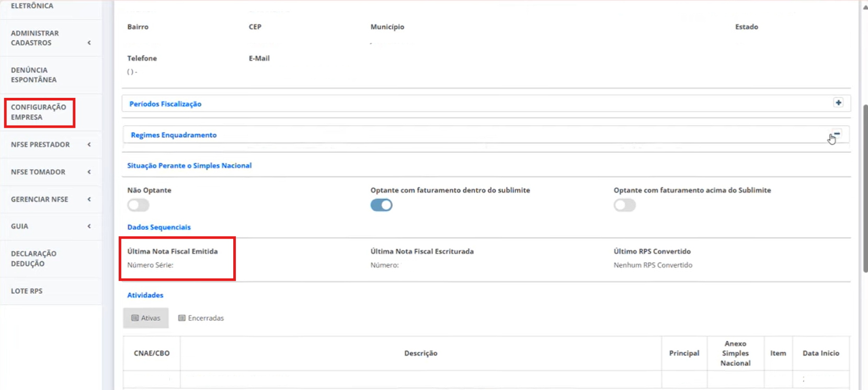Click the 'Última Nota Fiscal Escriturada' label
Viewport: 868px width, 390px height.
pos(422,251)
